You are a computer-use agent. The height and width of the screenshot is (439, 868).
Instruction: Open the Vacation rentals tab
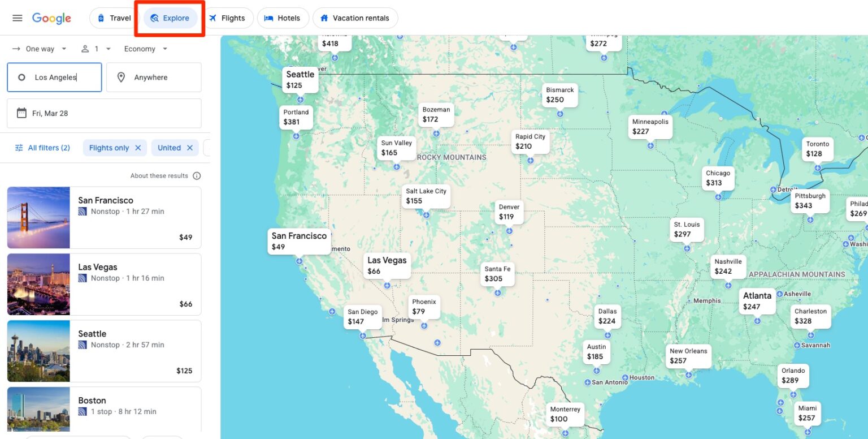(355, 18)
